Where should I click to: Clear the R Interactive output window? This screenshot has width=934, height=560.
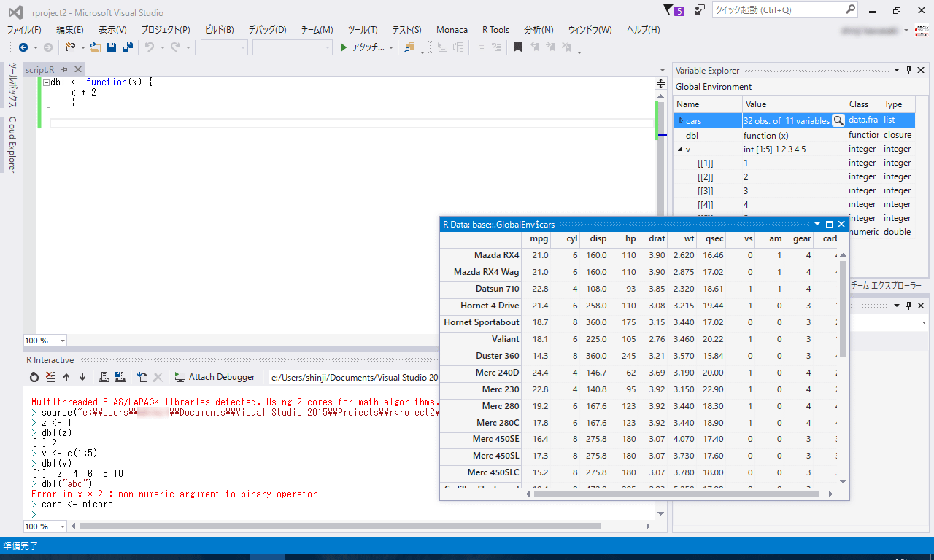[x=50, y=376]
